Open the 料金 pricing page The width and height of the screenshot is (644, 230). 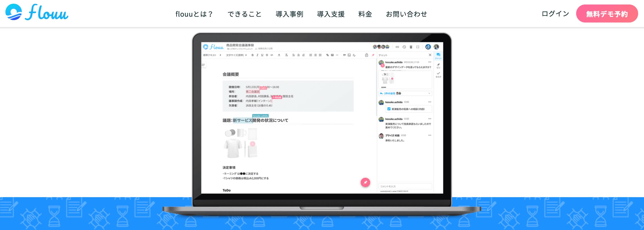coord(365,14)
